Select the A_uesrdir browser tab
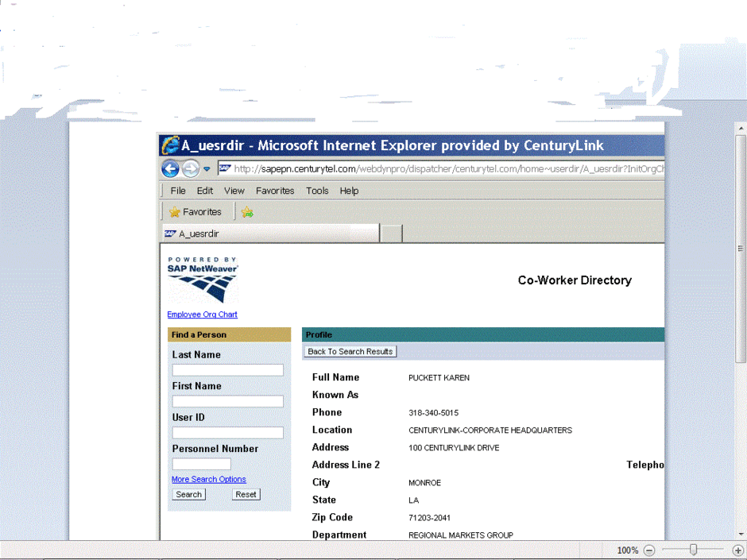 [x=271, y=234]
